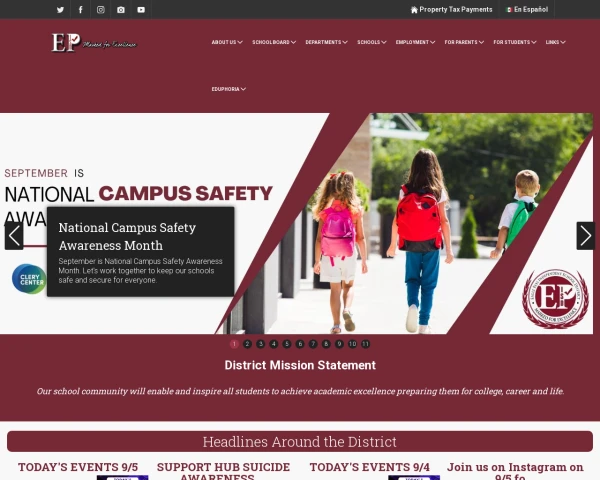Select slide indicator 8
The width and height of the screenshot is (600, 480).
point(326,344)
